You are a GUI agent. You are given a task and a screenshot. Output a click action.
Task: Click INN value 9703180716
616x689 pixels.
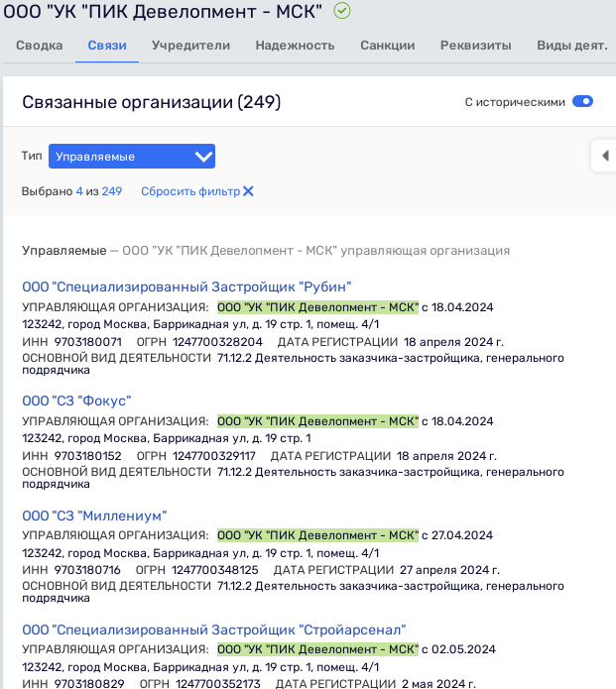tap(87, 570)
